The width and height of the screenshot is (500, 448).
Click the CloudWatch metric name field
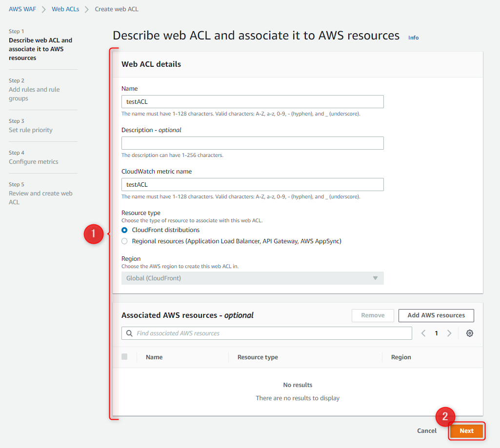(252, 185)
